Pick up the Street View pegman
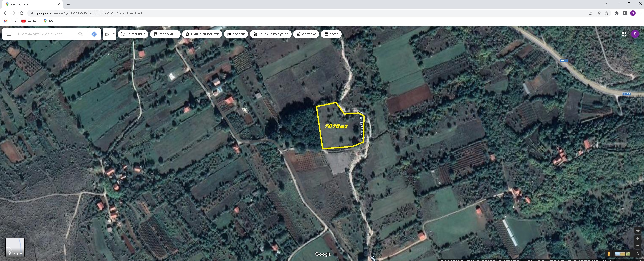The height and width of the screenshot is (261, 644). click(609, 254)
